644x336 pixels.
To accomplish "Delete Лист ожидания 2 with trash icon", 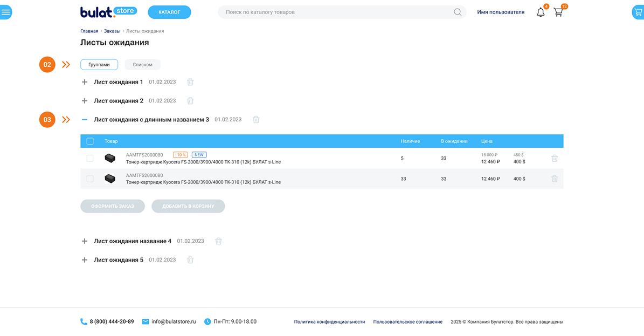I will point(190,101).
